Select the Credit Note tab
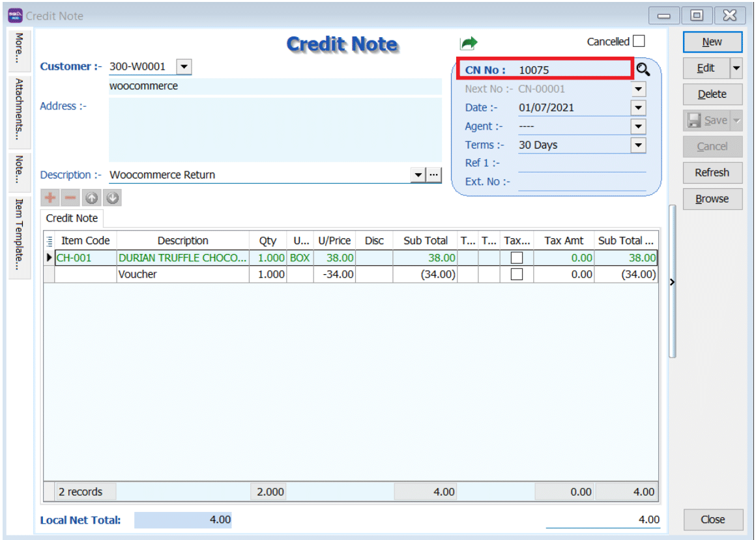Viewport: 756px width, 540px height. pyautogui.click(x=72, y=218)
